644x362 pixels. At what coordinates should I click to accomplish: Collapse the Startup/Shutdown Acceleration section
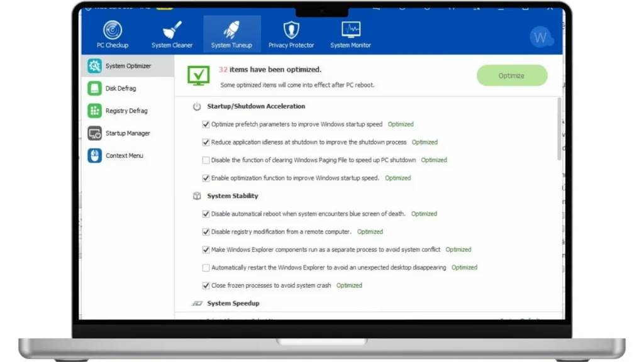coord(256,107)
